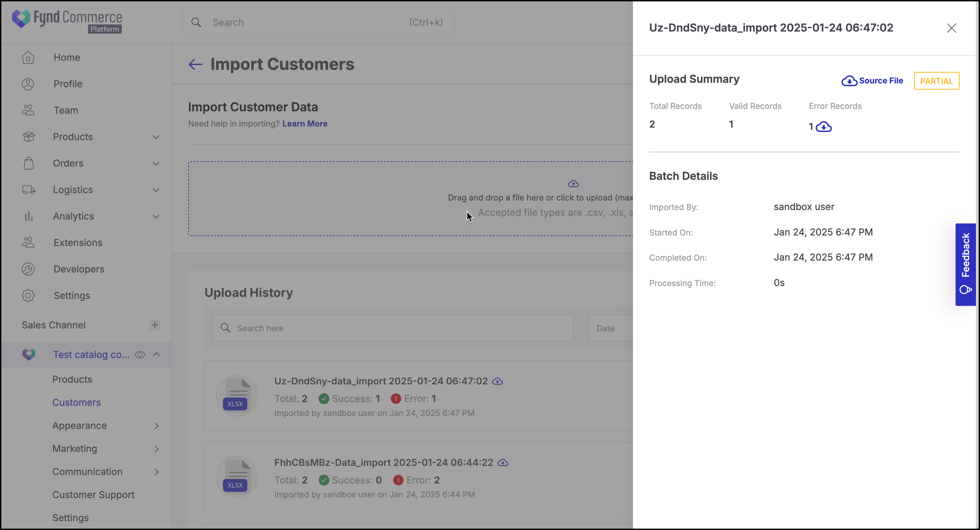The width and height of the screenshot is (980, 530).
Task: Click the Processing Time value 0s
Action: click(x=779, y=283)
